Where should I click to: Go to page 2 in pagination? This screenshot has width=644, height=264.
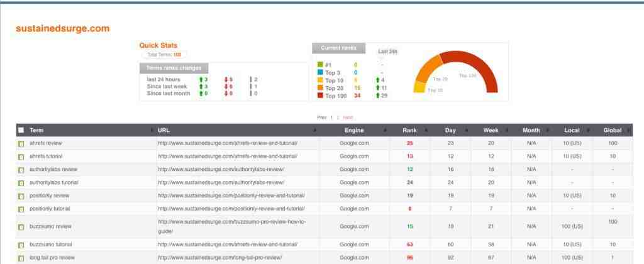(338, 118)
